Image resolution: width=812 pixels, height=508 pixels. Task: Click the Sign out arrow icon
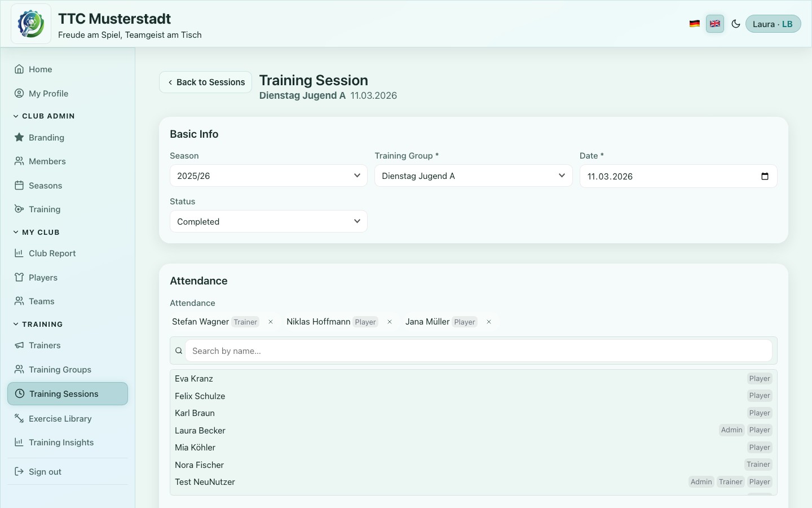[x=19, y=471]
